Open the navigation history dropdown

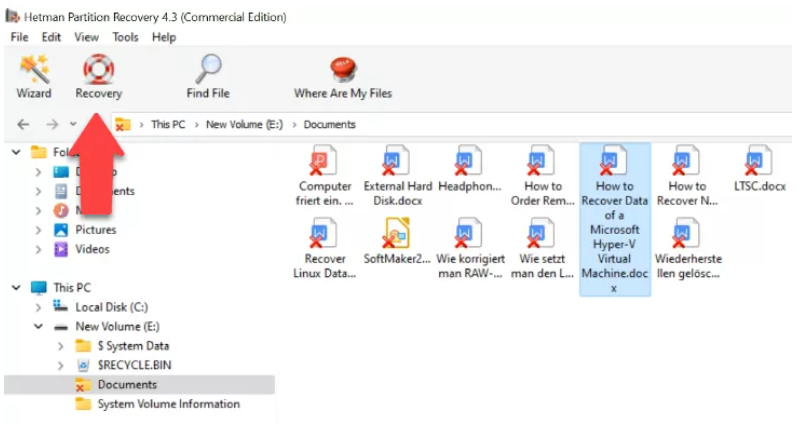[x=73, y=124]
